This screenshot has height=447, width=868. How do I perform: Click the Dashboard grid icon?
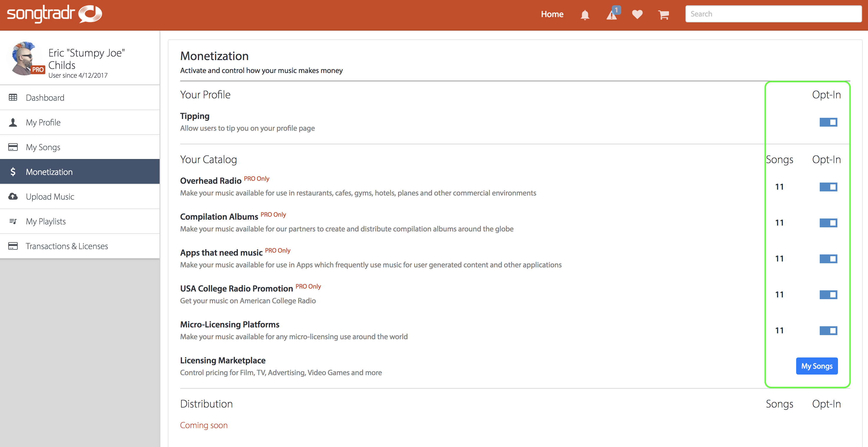13,97
